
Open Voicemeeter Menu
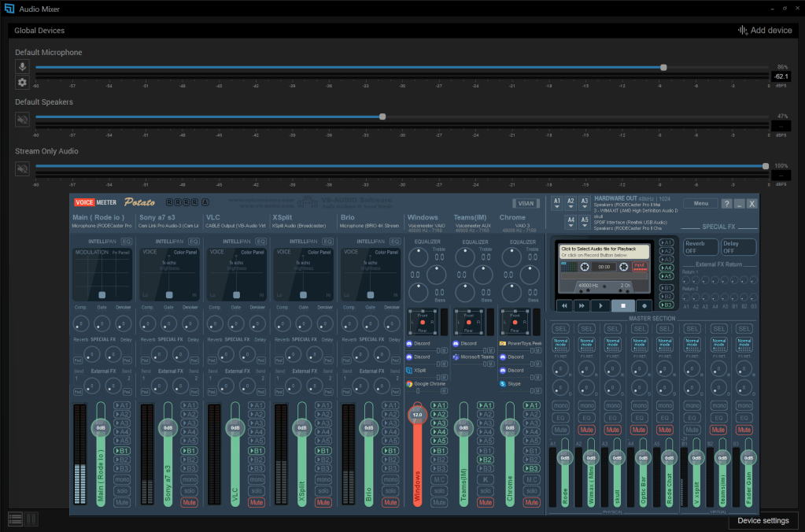pos(701,203)
